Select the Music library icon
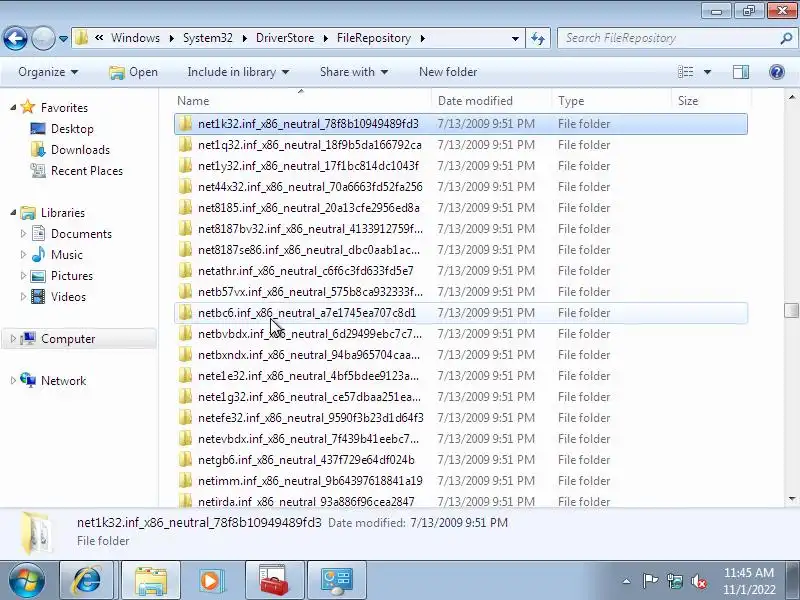 [x=38, y=254]
